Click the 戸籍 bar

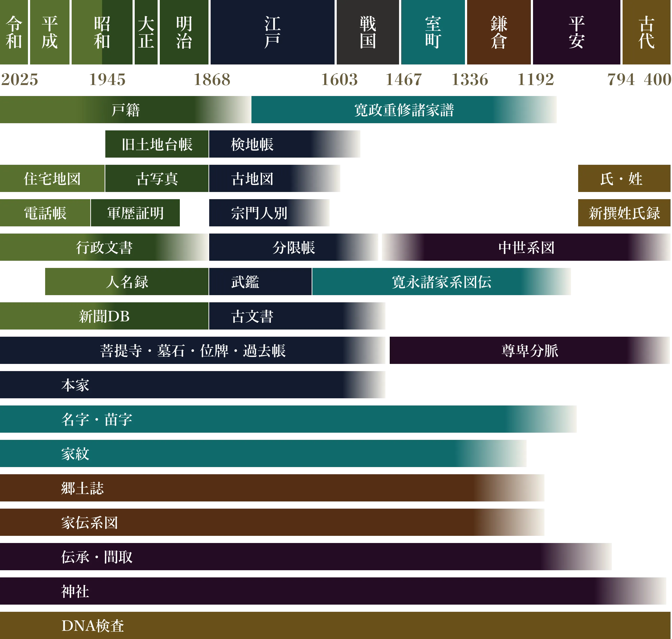[x=125, y=110]
